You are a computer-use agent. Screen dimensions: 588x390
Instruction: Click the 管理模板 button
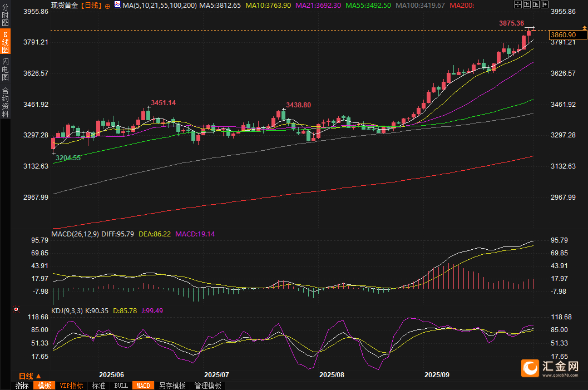pyautogui.click(x=207, y=386)
